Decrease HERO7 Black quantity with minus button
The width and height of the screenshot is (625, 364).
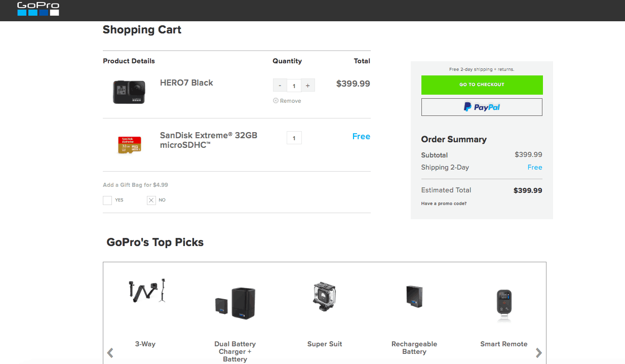click(x=280, y=86)
